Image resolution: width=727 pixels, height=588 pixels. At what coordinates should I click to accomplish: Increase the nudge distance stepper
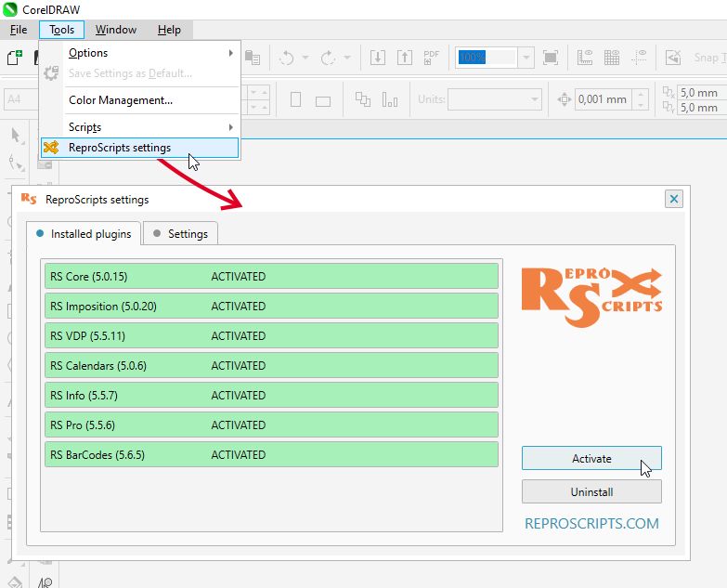(x=641, y=94)
